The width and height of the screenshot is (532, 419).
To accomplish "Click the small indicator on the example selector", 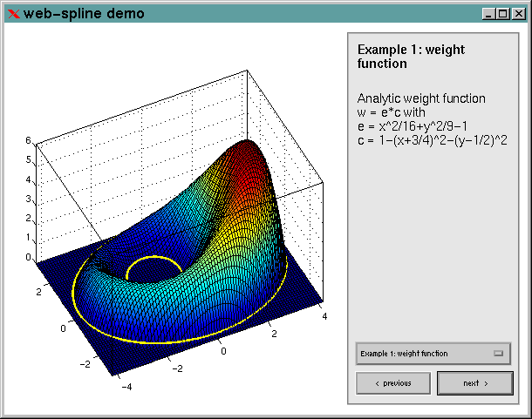I will tap(499, 354).
